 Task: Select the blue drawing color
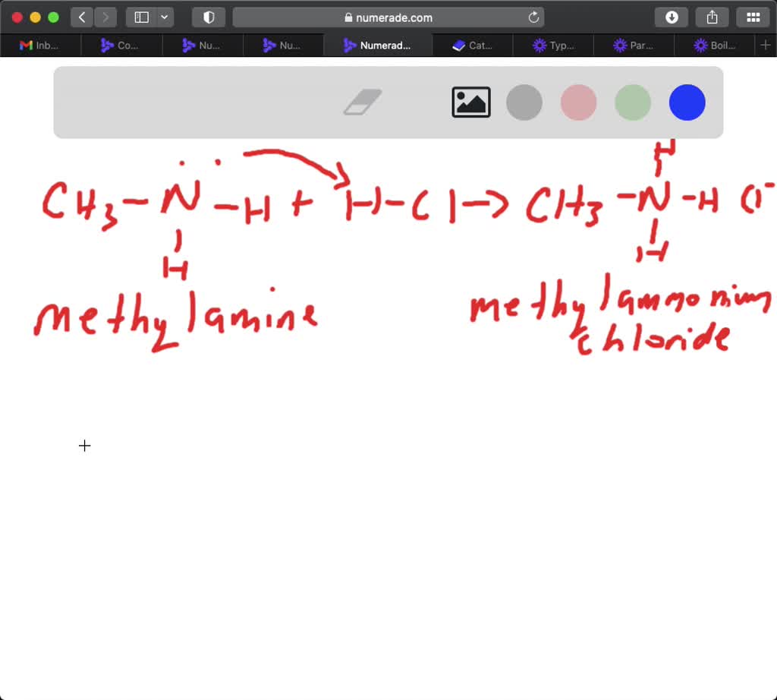click(x=687, y=102)
